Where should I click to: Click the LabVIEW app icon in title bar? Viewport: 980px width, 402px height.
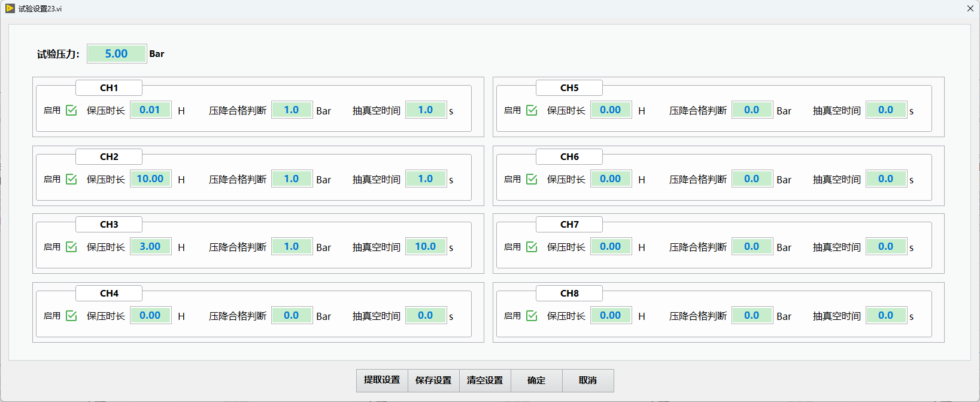click(x=10, y=8)
